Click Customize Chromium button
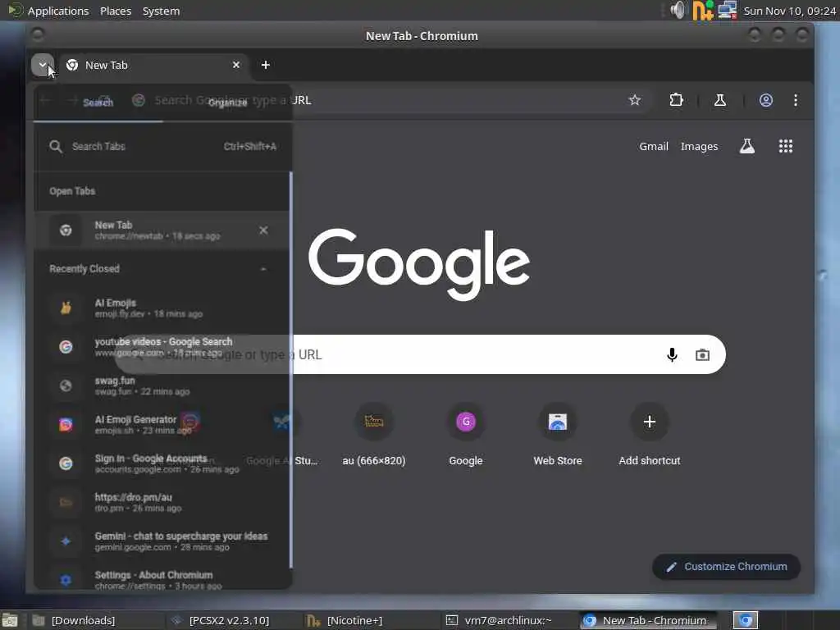 pyautogui.click(x=727, y=567)
